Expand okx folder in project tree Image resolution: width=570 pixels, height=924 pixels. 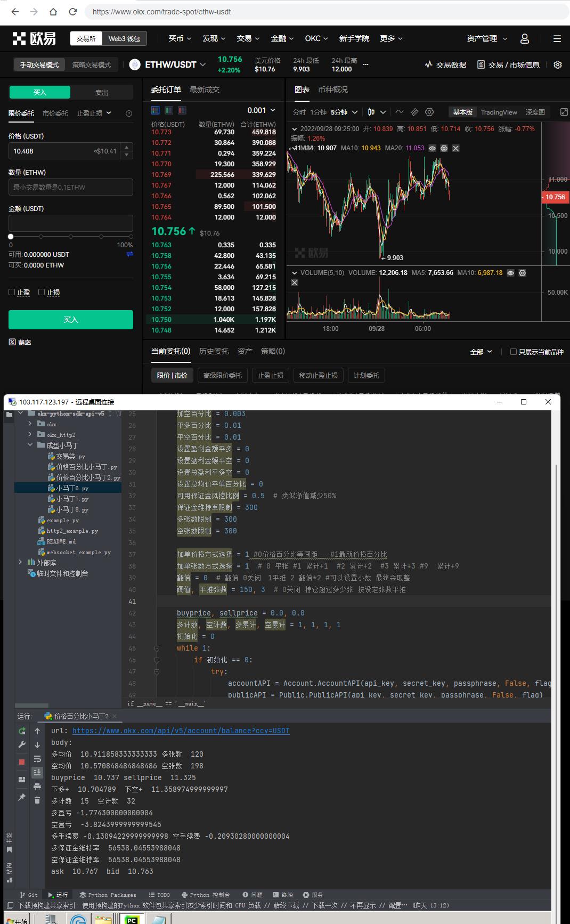click(30, 424)
